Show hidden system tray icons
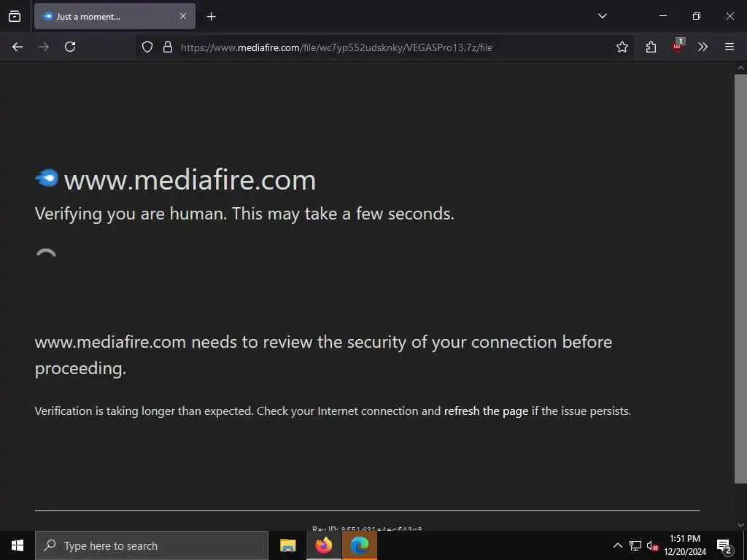 617,545
